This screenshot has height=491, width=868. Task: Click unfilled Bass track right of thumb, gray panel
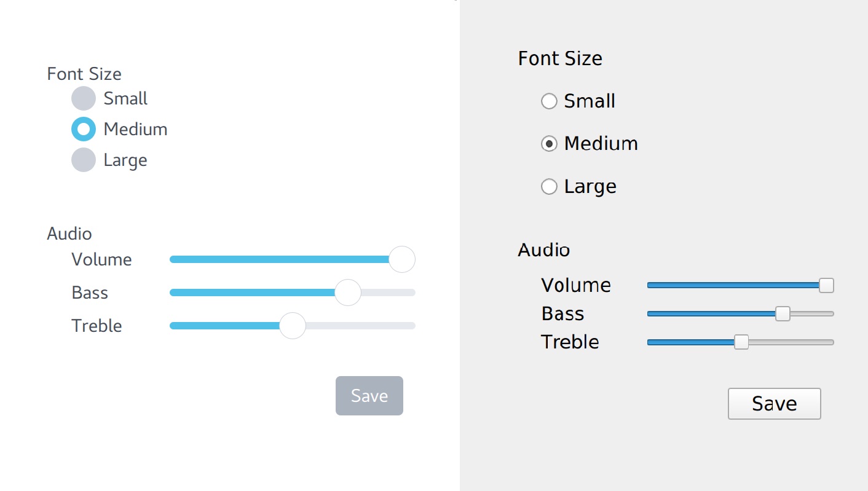pos(812,313)
